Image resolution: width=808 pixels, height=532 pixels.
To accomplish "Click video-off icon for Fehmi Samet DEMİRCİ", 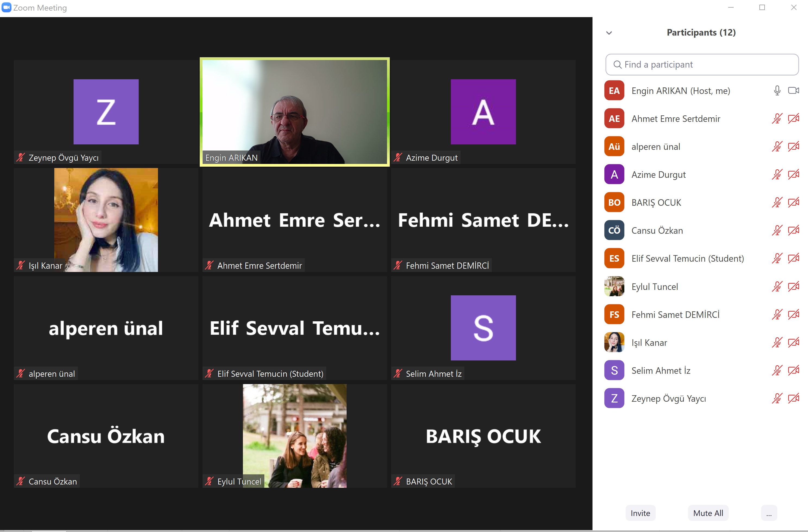I will (793, 314).
